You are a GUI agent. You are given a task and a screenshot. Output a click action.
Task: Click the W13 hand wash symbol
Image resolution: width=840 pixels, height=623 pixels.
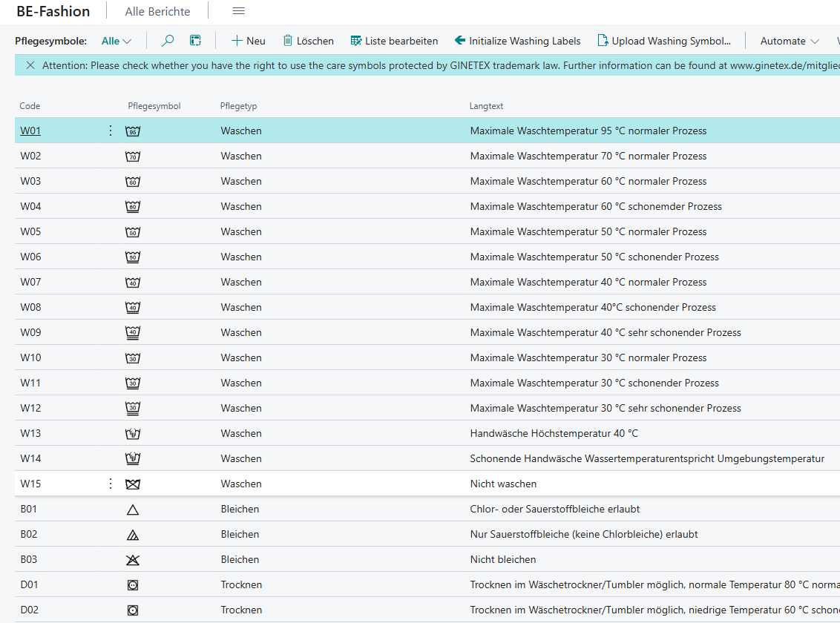[x=133, y=434]
